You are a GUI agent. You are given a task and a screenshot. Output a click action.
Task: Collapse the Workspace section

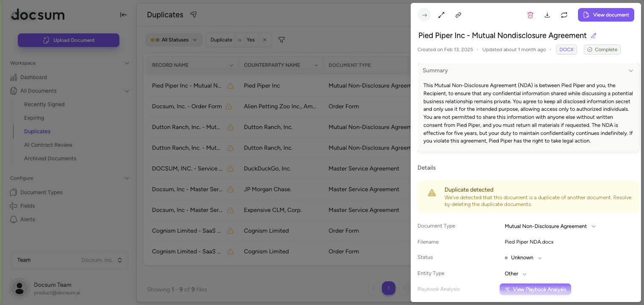127,63
